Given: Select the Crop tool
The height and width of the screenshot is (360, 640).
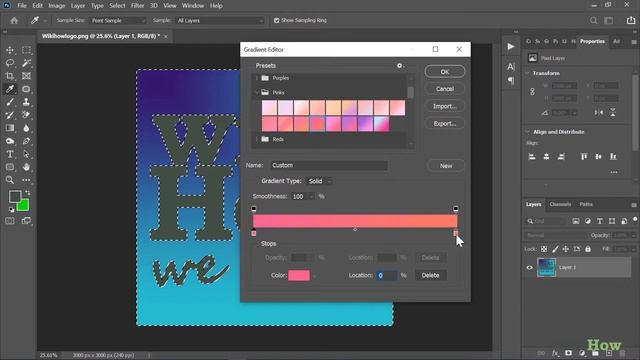Looking at the screenshot, I should (x=10, y=76).
